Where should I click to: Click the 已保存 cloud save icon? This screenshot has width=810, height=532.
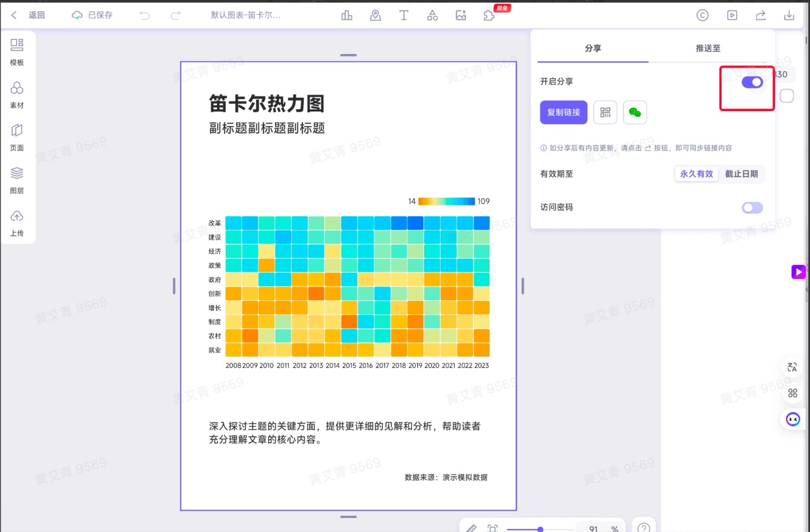(77, 15)
